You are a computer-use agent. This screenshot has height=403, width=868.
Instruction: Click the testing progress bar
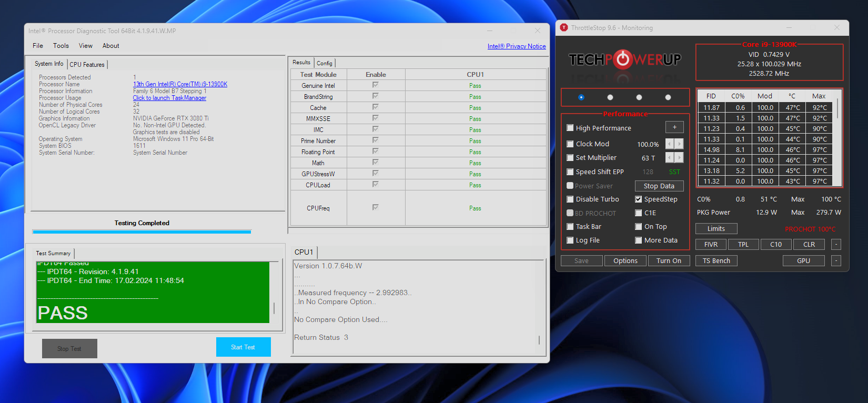tap(142, 231)
